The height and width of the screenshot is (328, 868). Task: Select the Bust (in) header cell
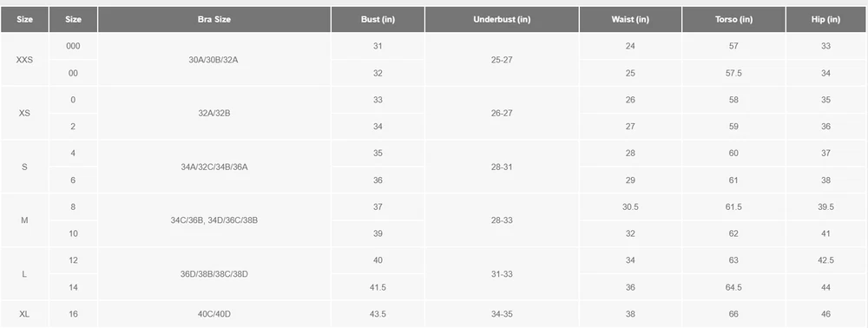click(378, 19)
